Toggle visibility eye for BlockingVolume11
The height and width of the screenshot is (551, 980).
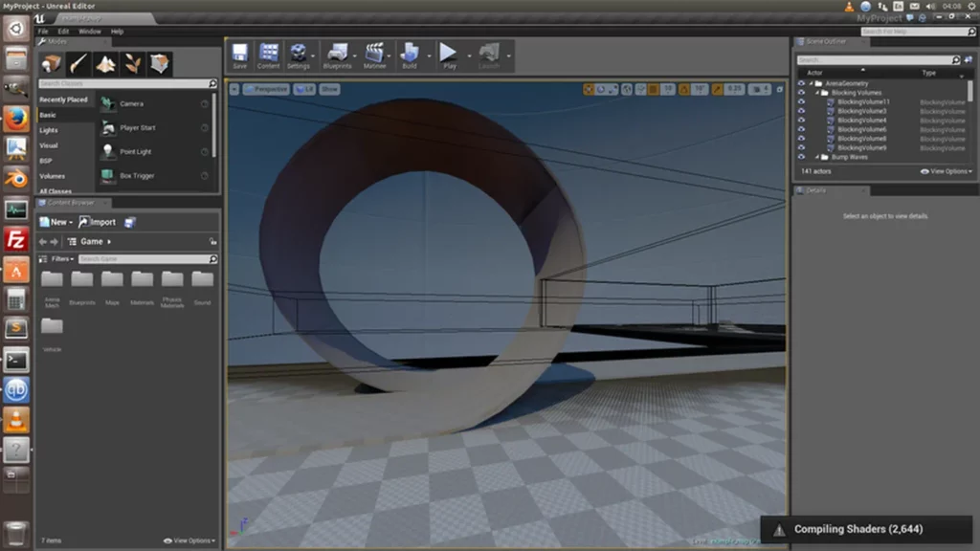802,101
